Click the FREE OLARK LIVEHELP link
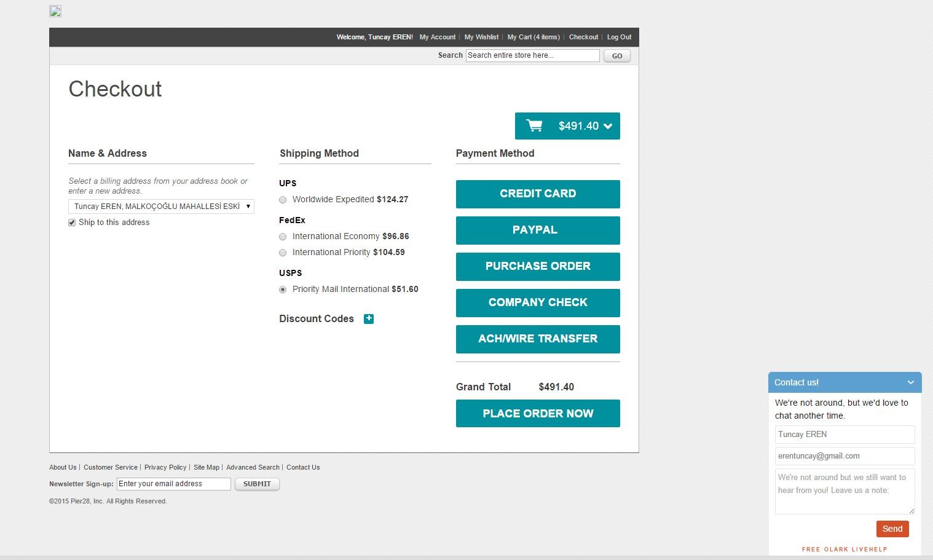933x560 pixels. (x=844, y=550)
